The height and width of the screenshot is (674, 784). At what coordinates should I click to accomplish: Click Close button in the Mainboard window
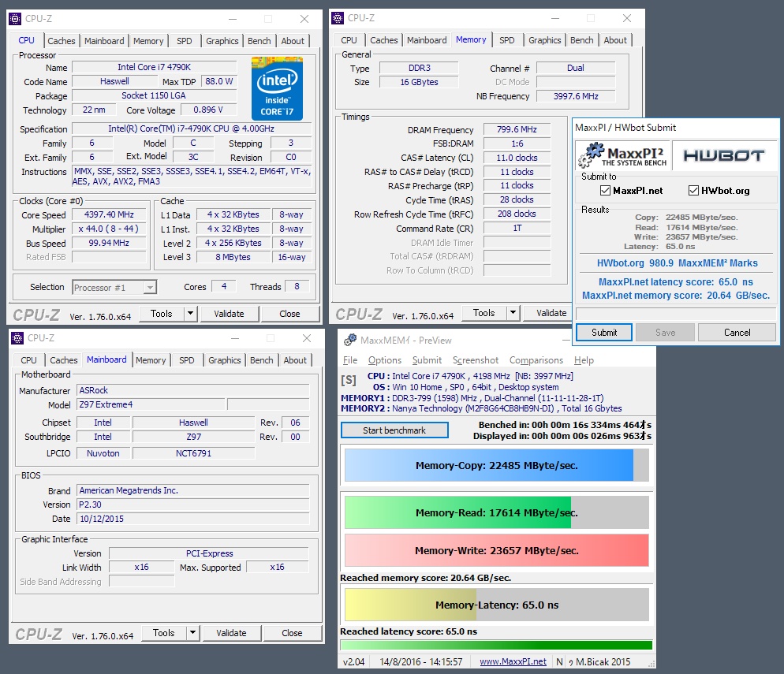tap(292, 633)
